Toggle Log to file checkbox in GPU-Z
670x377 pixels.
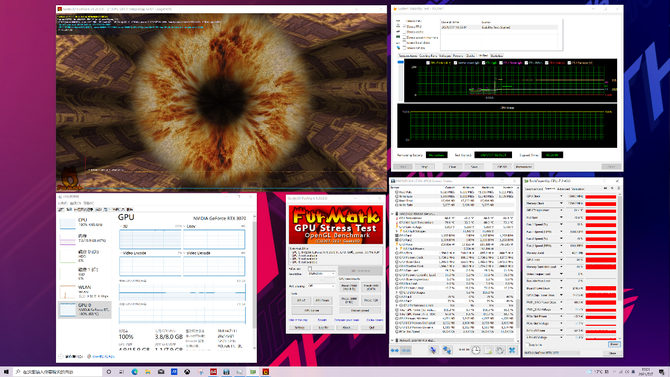[x=527, y=345]
